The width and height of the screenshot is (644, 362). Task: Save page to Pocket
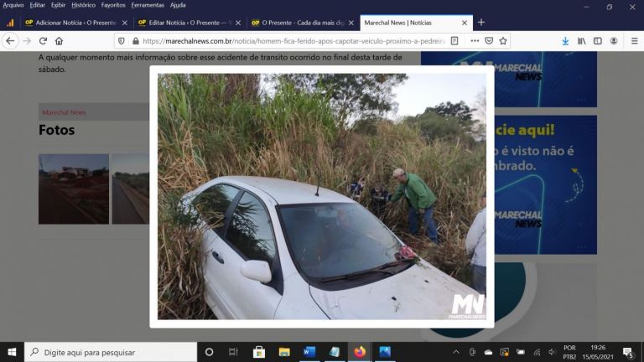coord(489,41)
